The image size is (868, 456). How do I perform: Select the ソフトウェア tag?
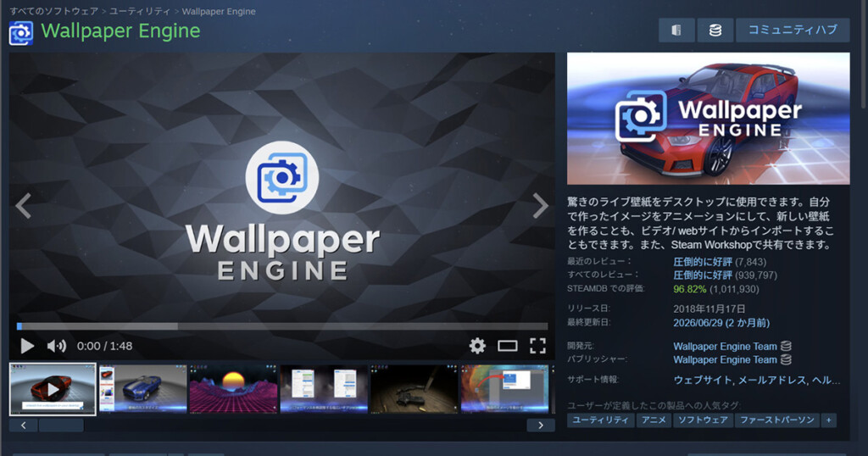point(703,420)
